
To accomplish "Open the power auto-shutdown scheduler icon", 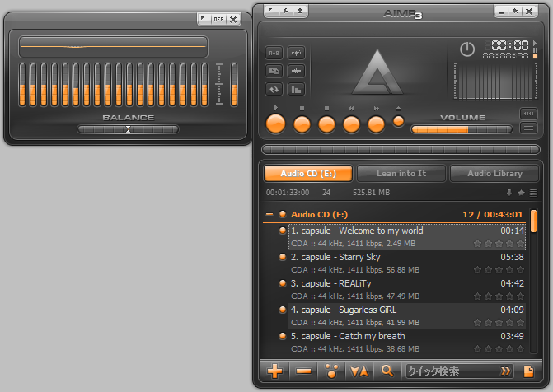I will (x=467, y=49).
